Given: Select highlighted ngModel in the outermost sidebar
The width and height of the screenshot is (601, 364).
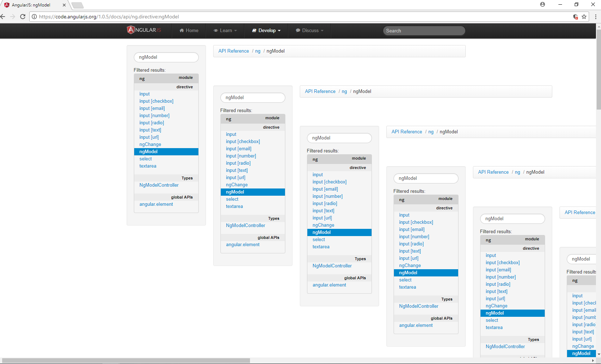Looking at the screenshot, I should tap(166, 152).
